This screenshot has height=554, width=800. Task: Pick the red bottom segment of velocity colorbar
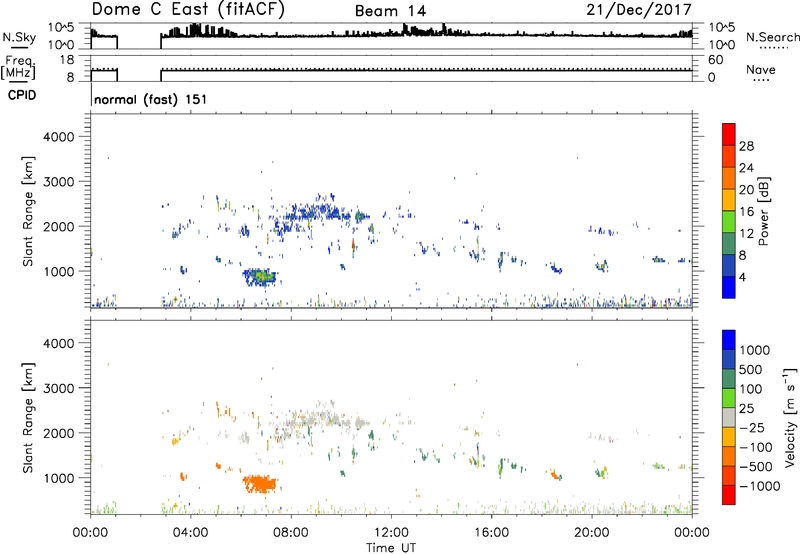pyautogui.click(x=729, y=495)
